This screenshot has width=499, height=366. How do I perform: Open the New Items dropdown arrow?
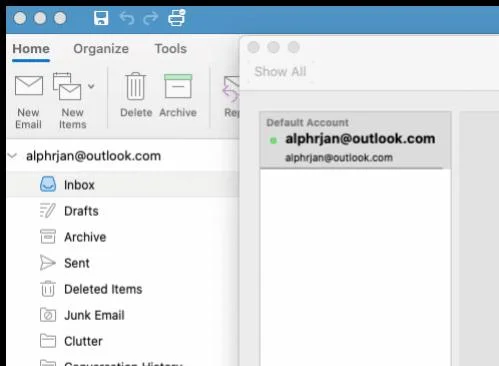click(x=91, y=86)
